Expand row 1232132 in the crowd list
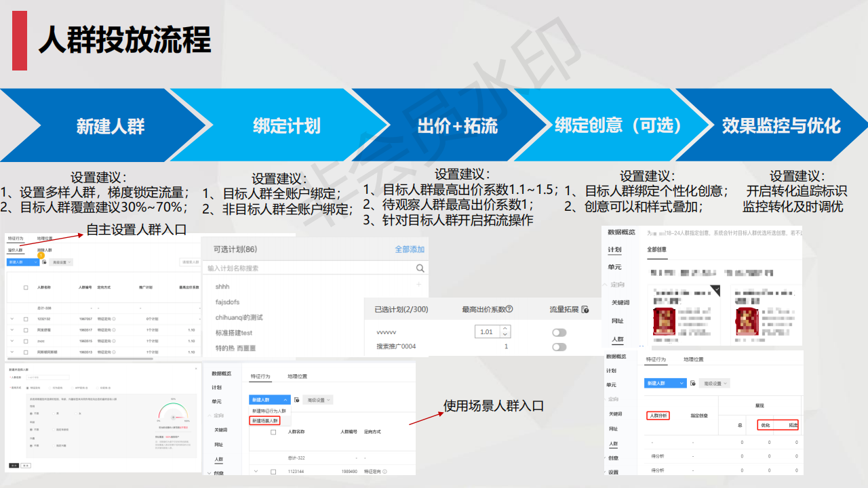 [12, 319]
